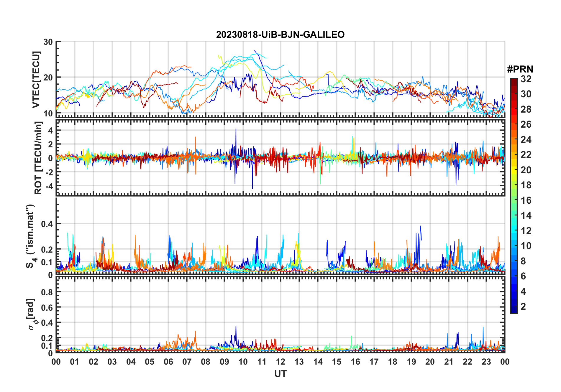
Task: Click the UT x-axis label
Action: pyautogui.click(x=280, y=374)
